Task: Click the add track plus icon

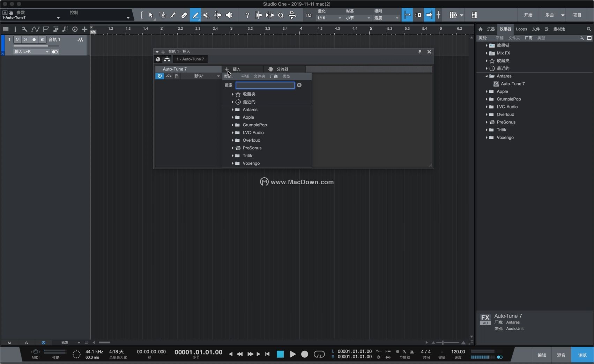Action: point(84,29)
